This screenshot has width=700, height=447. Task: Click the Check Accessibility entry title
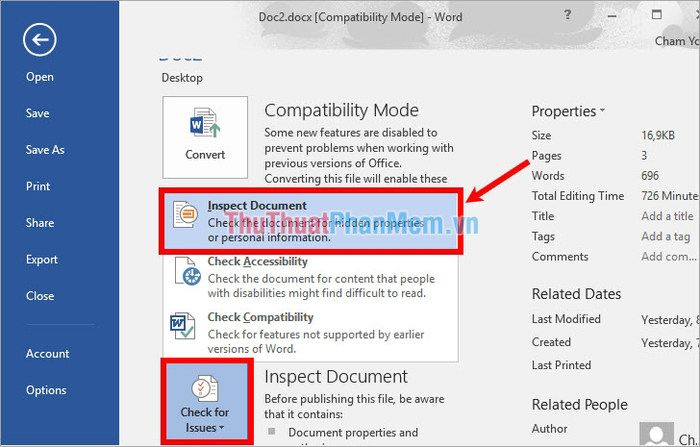257,261
